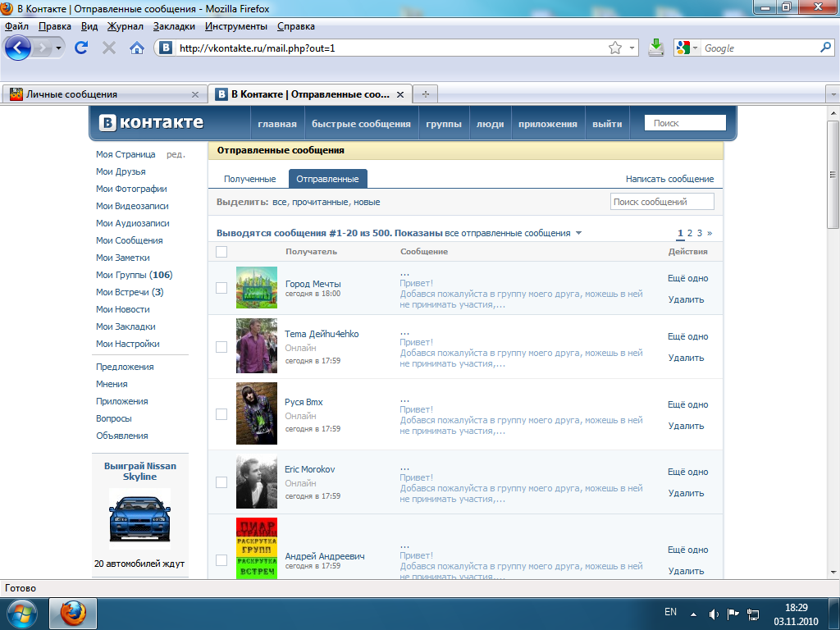The width and height of the screenshot is (840, 630).
Task: Open the все отправленные сообщения filter dropdown
Action: [x=578, y=233]
